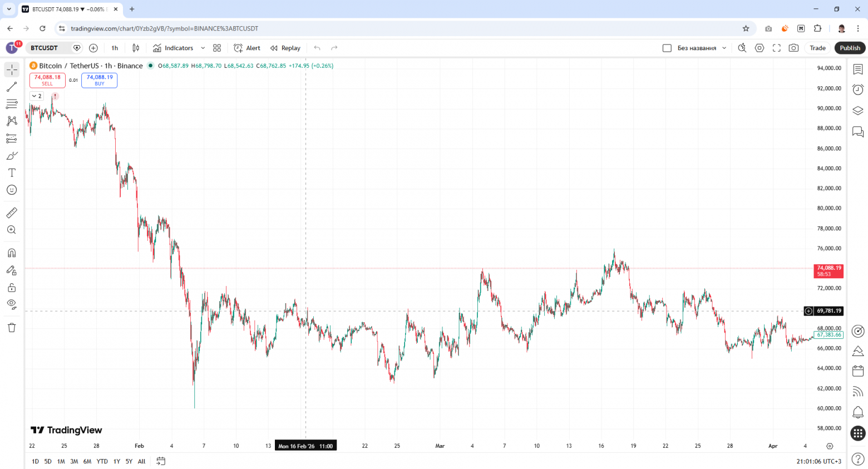The width and height of the screenshot is (868, 469).
Task: Bookmark this page with the star icon
Action: 746,28
